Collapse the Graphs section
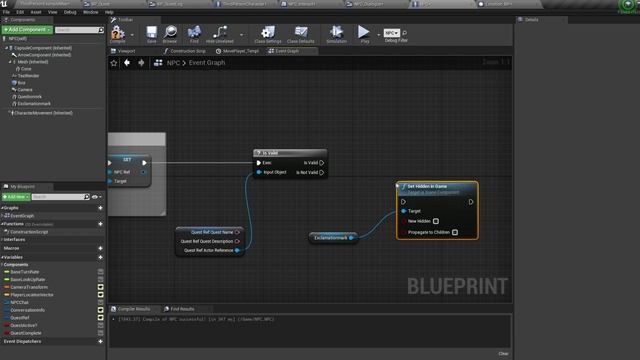The image size is (640, 360). pyautogui.click(x=2, y=208)
